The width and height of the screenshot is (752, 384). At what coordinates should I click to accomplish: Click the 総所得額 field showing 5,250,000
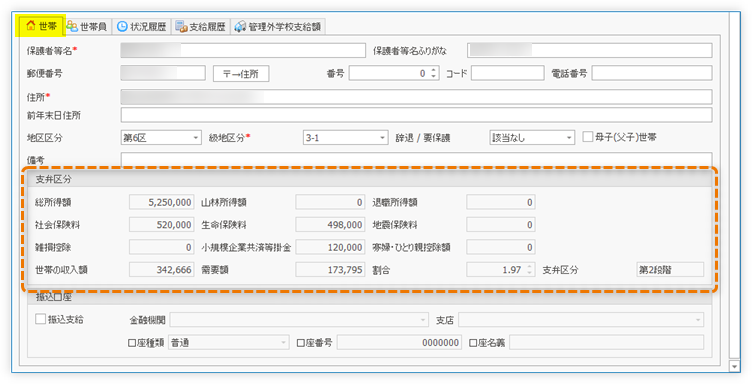[162, 202]
